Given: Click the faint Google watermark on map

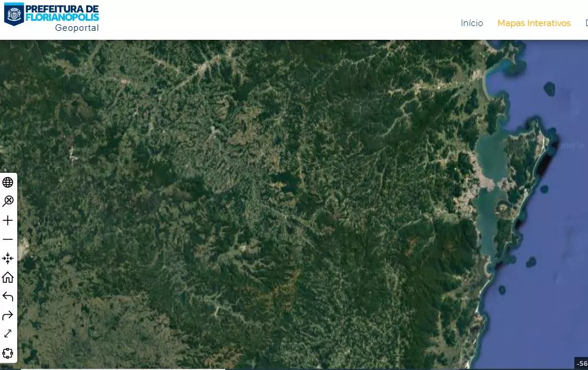Looking at the screenshot, I should point(571,145).
